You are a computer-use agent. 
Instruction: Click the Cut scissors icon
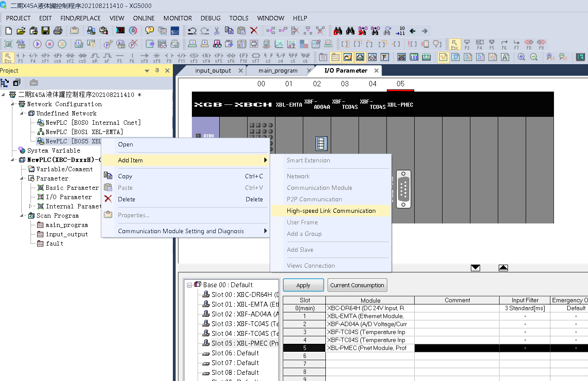[x=217, y=31]
